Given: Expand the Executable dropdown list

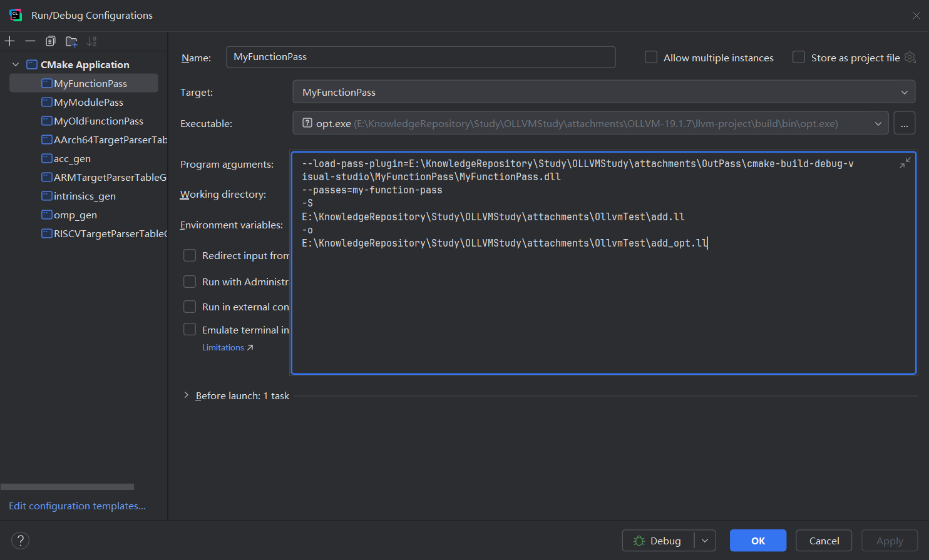Looking at the screenshot, I should [878, 124].
